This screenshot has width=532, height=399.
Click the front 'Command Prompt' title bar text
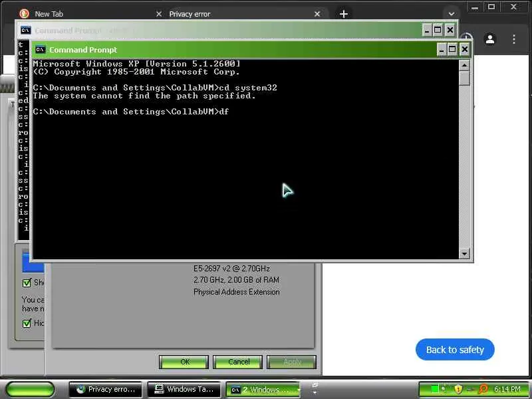[x=83, y=49]
